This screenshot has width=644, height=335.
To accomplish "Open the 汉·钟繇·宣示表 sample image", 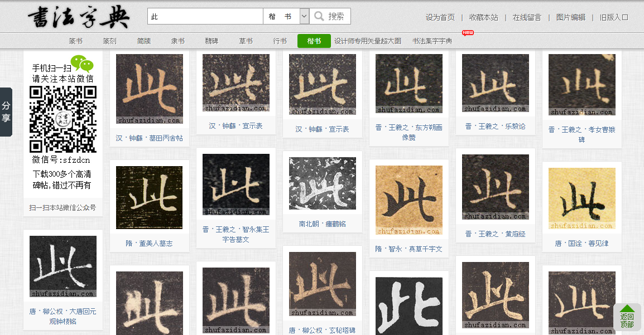I will pos(236,82).
